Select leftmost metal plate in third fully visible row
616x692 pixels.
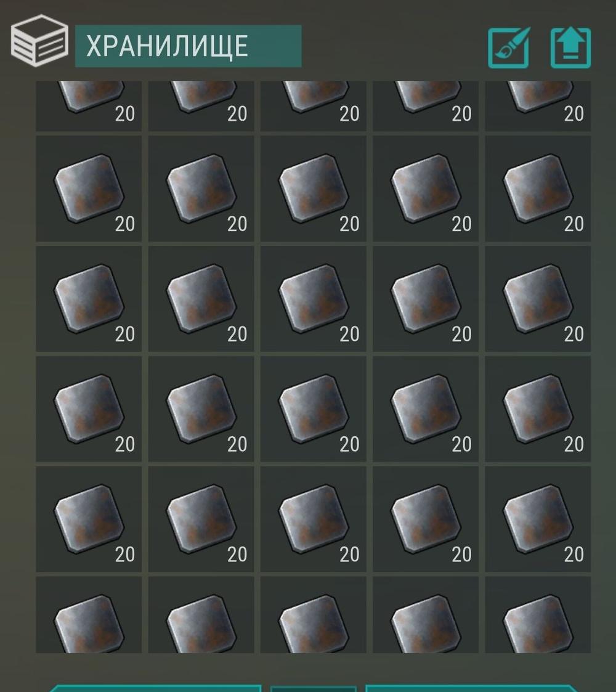pyautogui.click(x=89, y=409)
